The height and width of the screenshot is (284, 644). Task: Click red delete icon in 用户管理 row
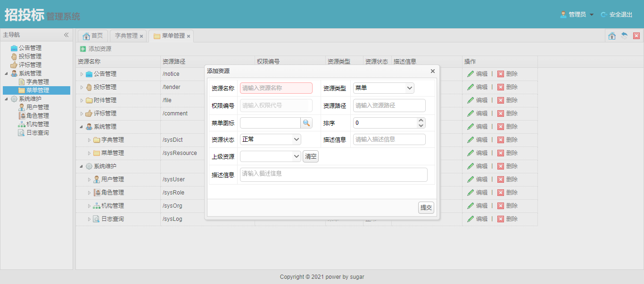coord(501,179)
